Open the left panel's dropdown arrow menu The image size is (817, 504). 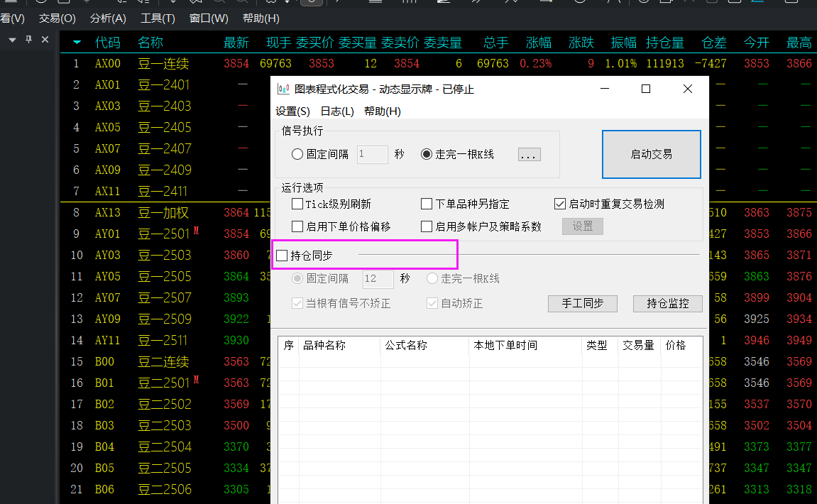[x=12, y=40]
